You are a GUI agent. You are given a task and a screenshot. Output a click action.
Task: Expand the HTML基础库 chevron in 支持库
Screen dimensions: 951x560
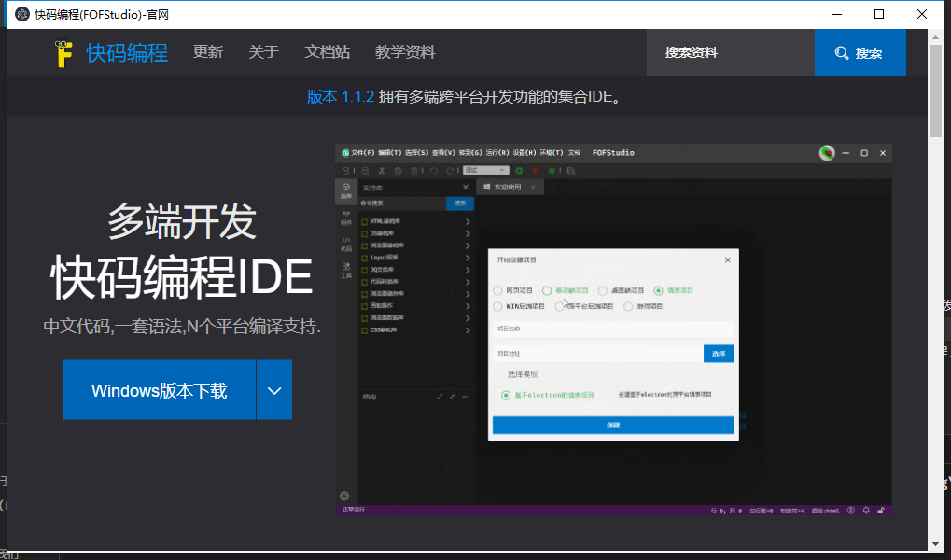tap(468, 221)
